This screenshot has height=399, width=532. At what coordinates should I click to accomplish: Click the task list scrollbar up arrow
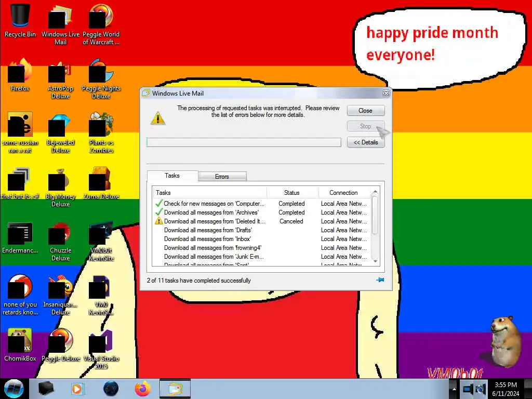tap(375, 192)
